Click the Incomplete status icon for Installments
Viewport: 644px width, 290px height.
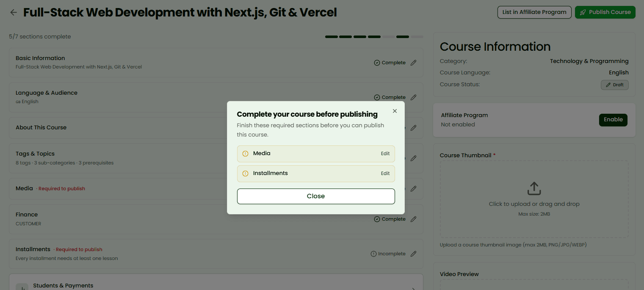(x=373, y=254)
